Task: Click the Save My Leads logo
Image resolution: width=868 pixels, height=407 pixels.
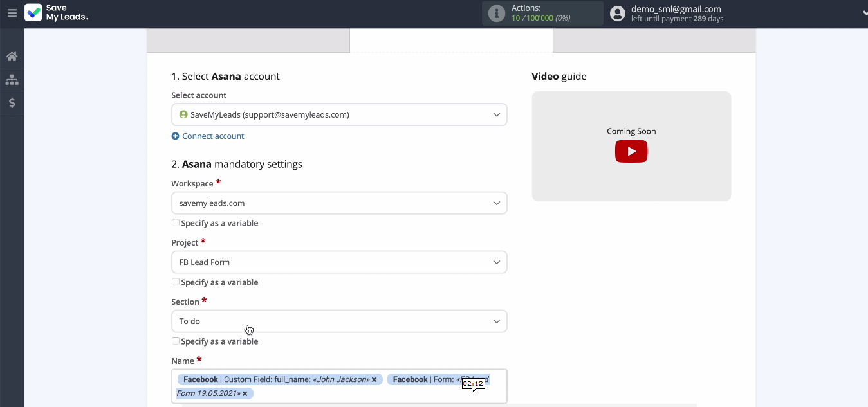Action: pos(56,13)
